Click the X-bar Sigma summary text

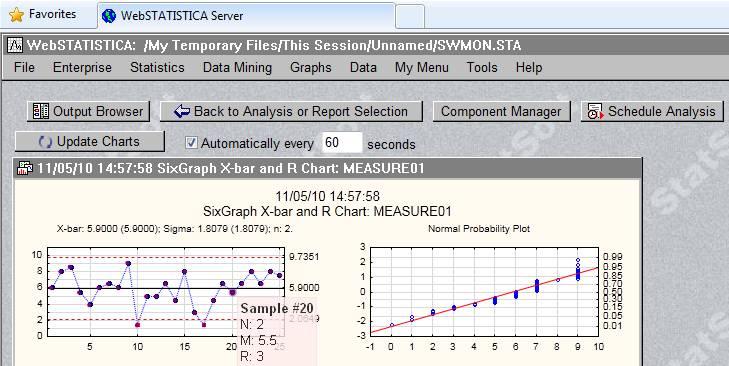click(174, 229)
